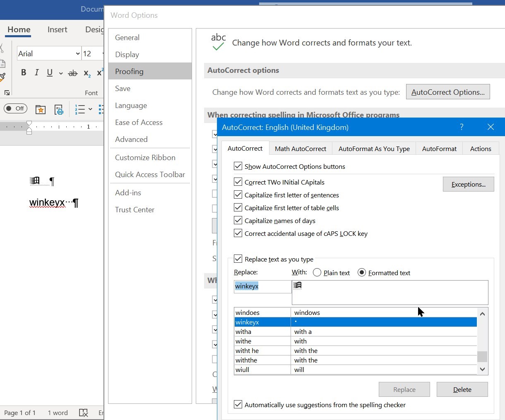Screen dimensions: 505x420
Task: Click the With replacement text field
Action: coord(390,293)
